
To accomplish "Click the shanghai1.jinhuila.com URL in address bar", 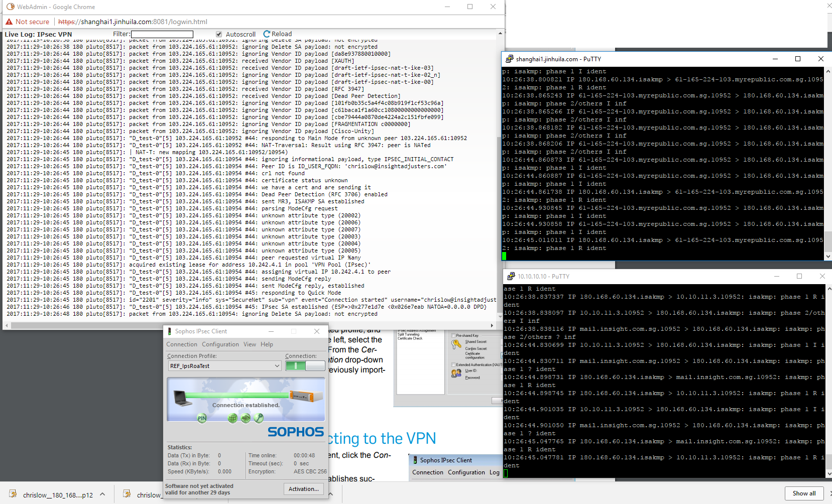I will coord(133,22).
